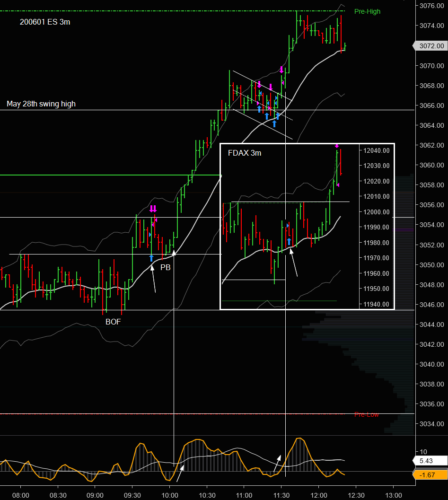Click the 3074.00 price axis label

432,26
